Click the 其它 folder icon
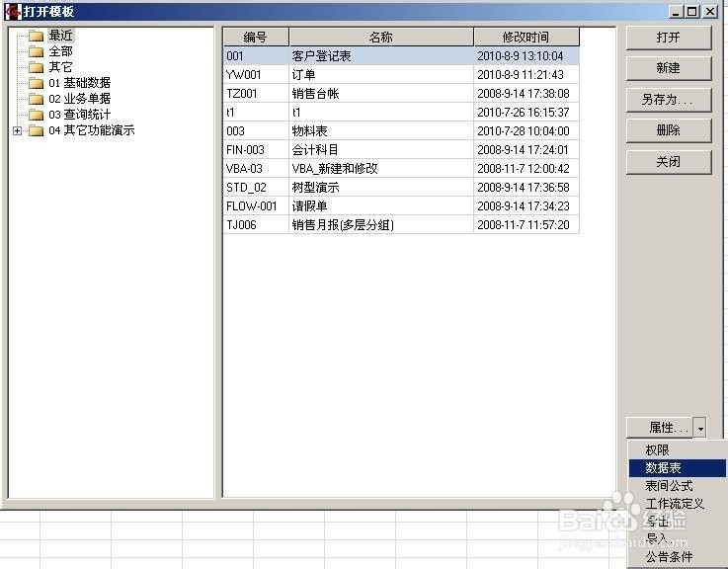 36,67
